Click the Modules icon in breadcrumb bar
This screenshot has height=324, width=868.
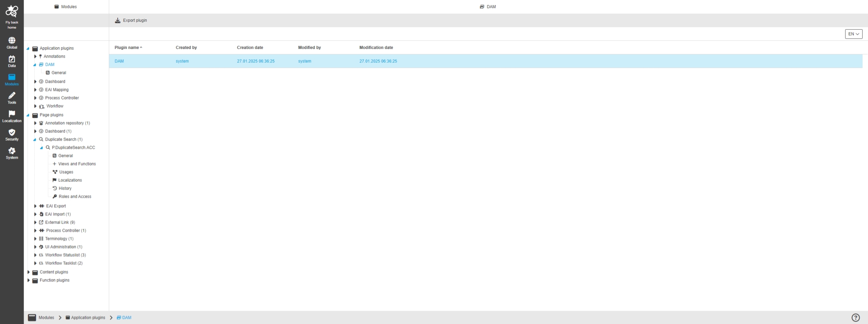point(32,318)
